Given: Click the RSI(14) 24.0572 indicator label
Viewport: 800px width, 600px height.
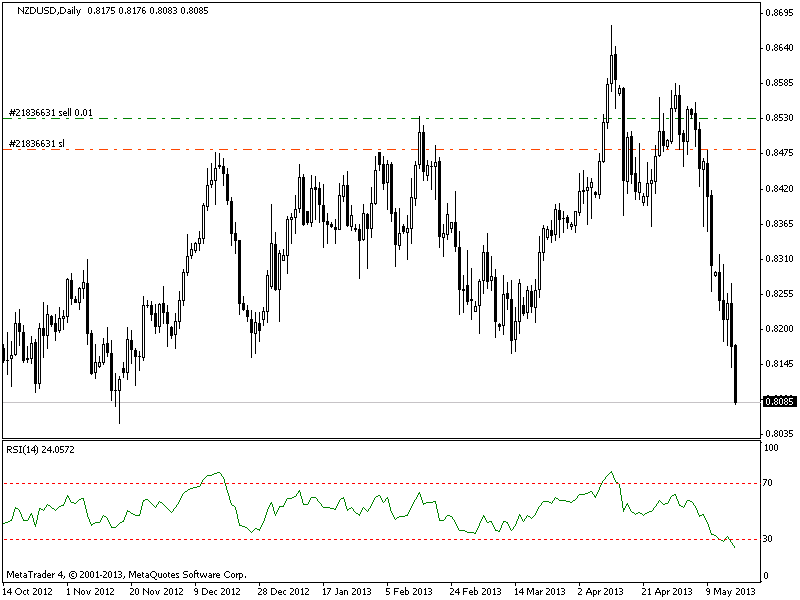Looking at the screenshot, I should [x=40, y=449].
